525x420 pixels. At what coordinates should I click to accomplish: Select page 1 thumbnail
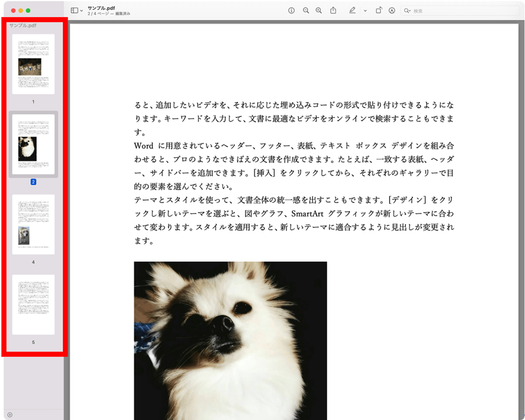pos(33,64)
